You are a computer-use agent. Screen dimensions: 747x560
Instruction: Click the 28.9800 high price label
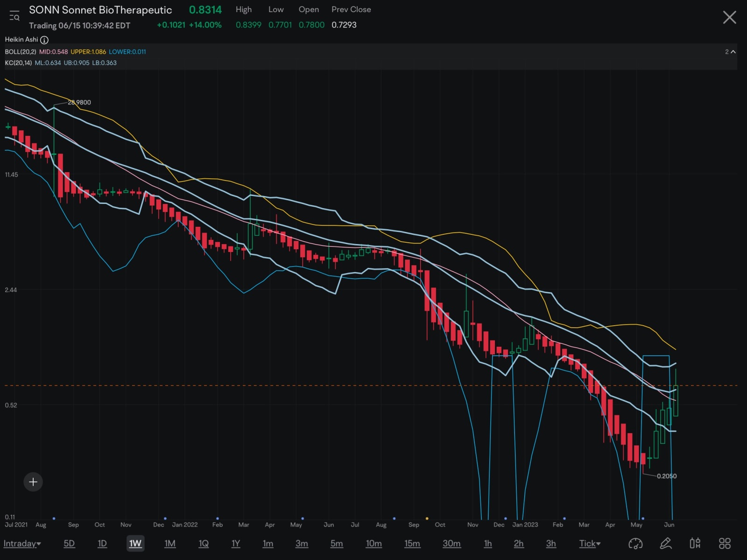click(79, 102)
